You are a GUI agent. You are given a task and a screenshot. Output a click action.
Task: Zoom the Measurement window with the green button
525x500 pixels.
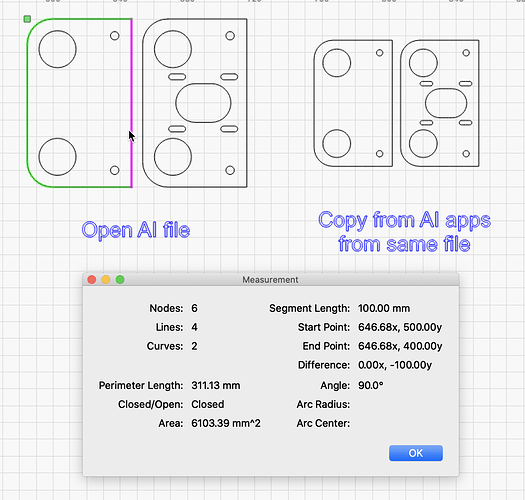click(x=120, y=280)
